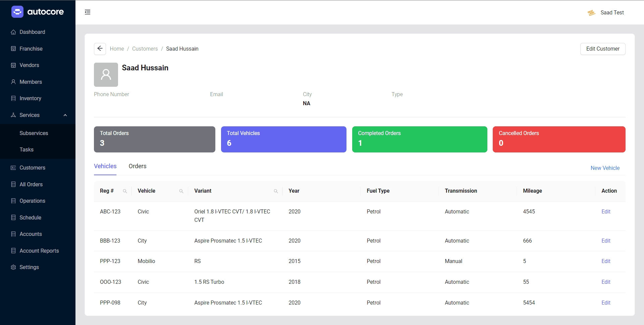644x325 pixels.
Task: Click registration number ABC-123
Action: (110, 212)
